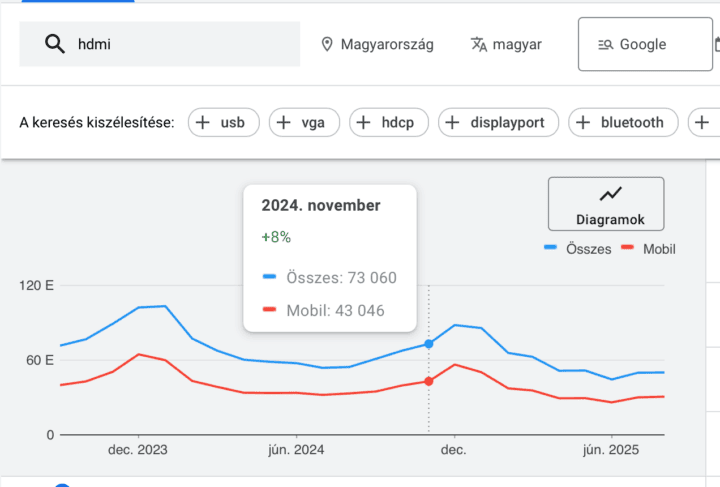Click the red Mobil November data point
The height and width of the screenshot is (487, 720).
pyautogui.click(x=429, y=381)
